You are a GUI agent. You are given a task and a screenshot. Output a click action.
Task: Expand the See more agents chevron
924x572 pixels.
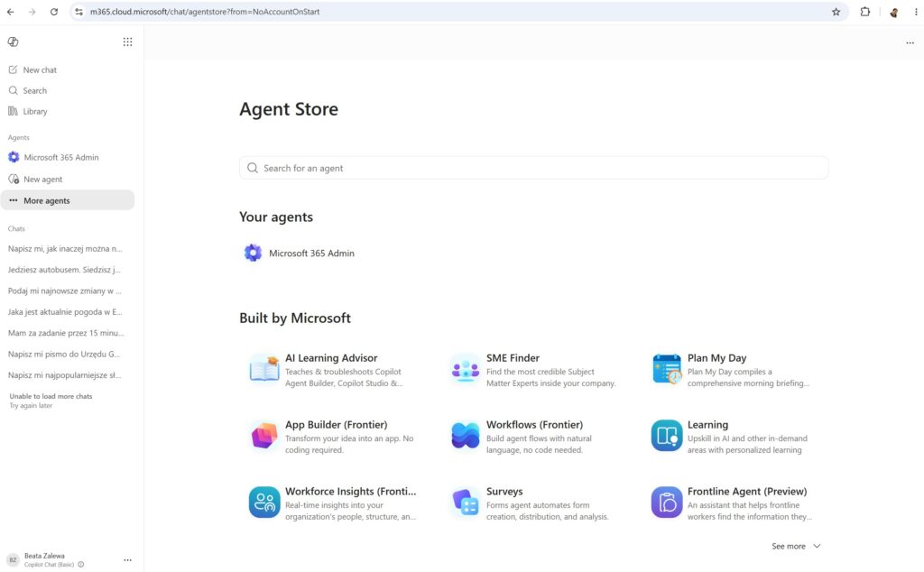click(817, 546)
